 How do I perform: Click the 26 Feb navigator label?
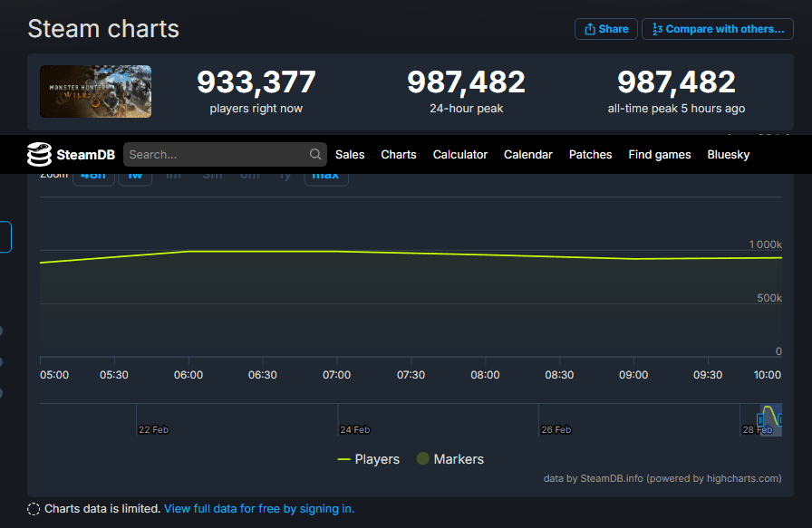pos(556,429)
